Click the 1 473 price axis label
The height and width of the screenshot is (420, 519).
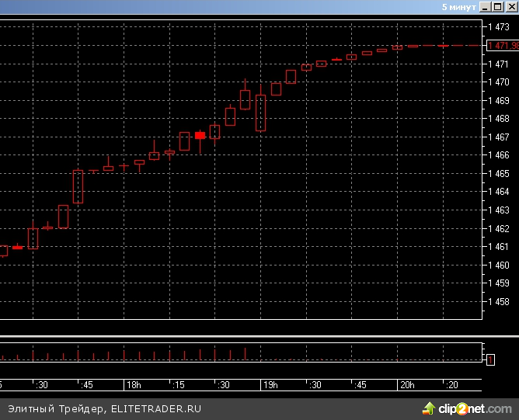pyautogui.click(x=498, y=27)
